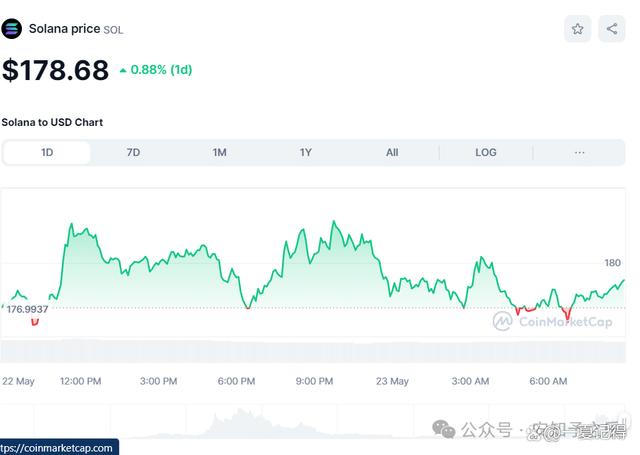Click the 176.9937 baseline price label

(27, 309)
